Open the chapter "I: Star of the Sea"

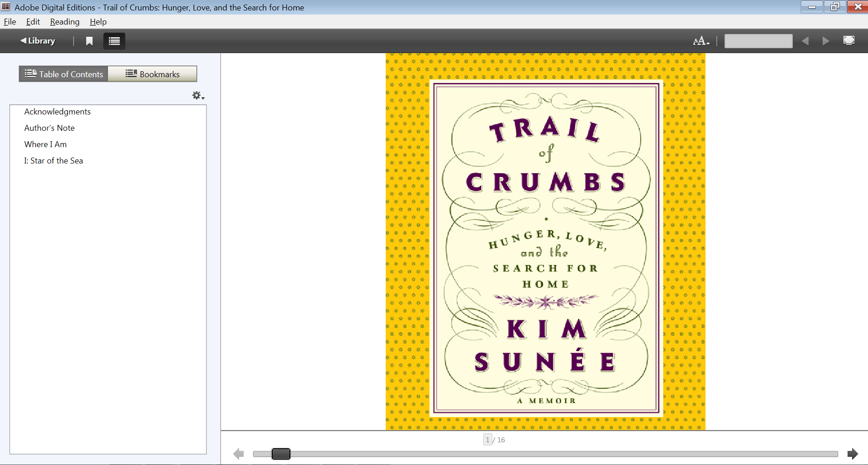[x=53, y=160]
